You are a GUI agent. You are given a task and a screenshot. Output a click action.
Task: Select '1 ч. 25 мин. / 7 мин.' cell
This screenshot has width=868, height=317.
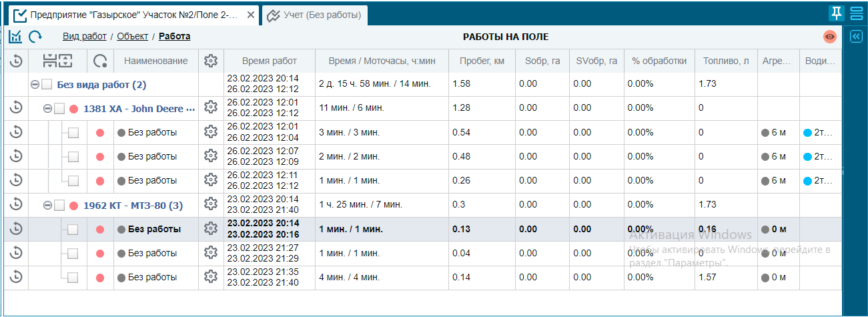(x=382, y=204)
